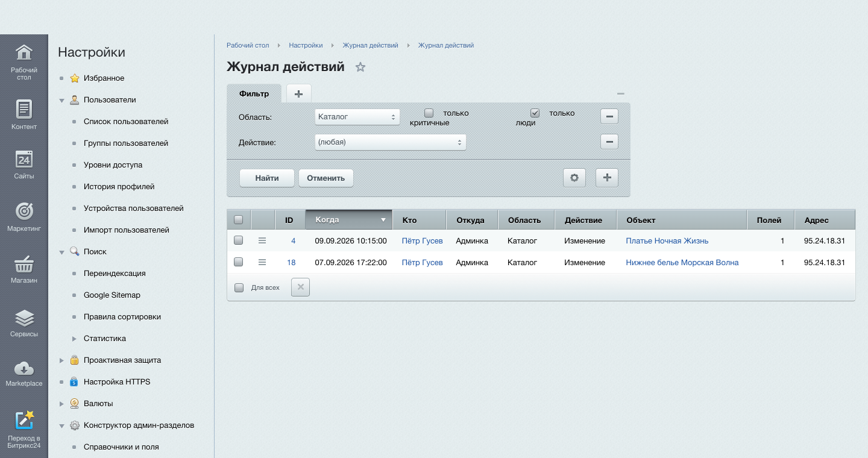Expand the Проактивная защита section

[61, 360]
